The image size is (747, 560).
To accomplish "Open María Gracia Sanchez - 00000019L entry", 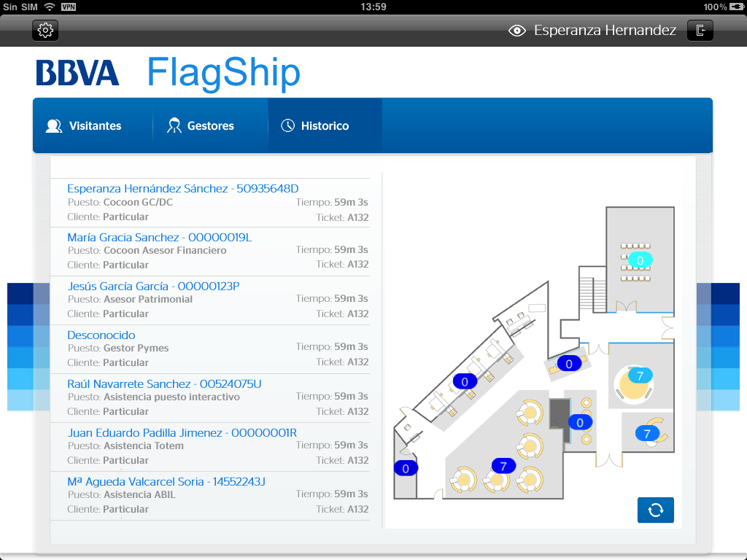I will (x=210, y=252).
